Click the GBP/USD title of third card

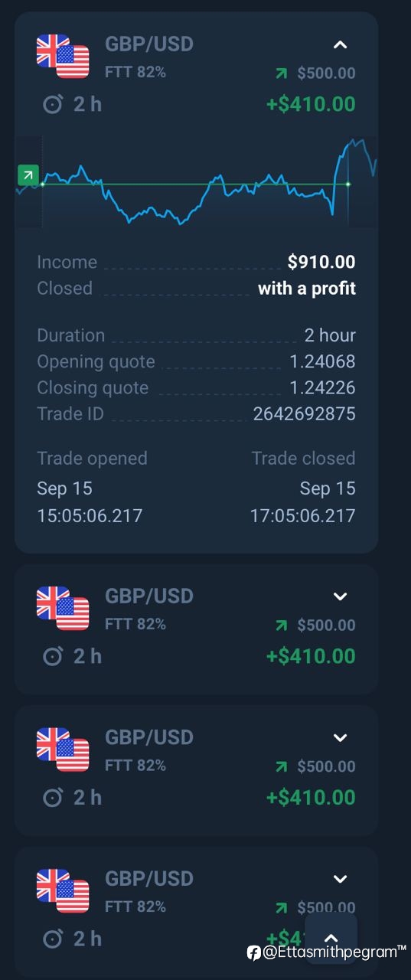tap(149, 737)
